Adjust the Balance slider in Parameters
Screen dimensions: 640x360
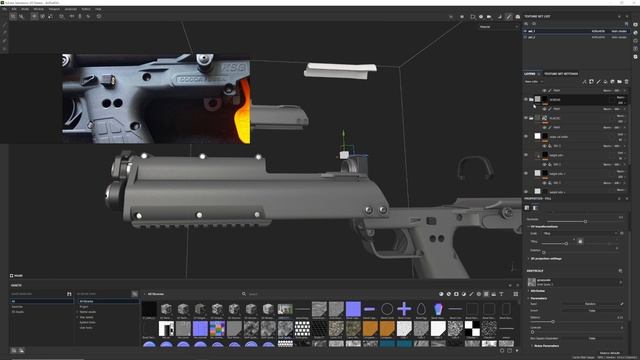tap(553, 322)
